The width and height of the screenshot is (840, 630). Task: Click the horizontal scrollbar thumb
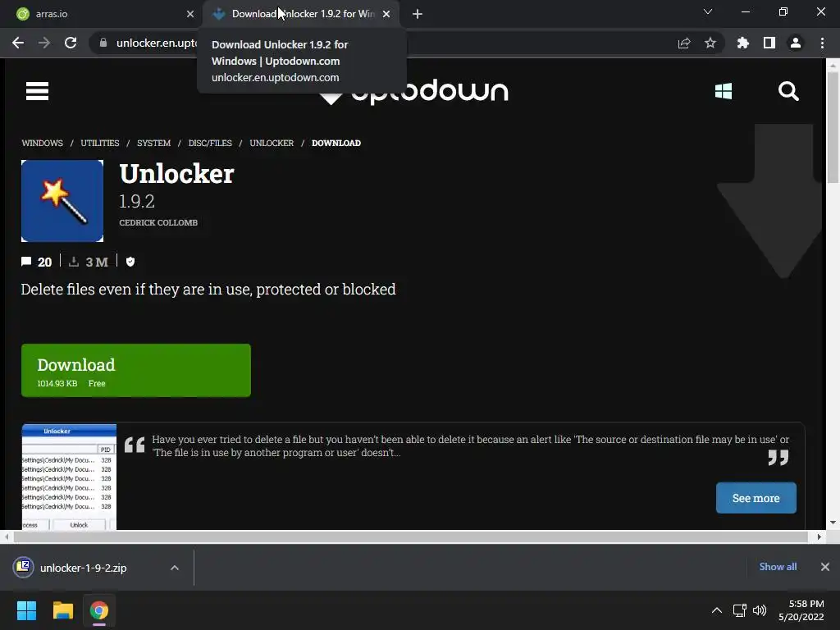coord(410,536)
